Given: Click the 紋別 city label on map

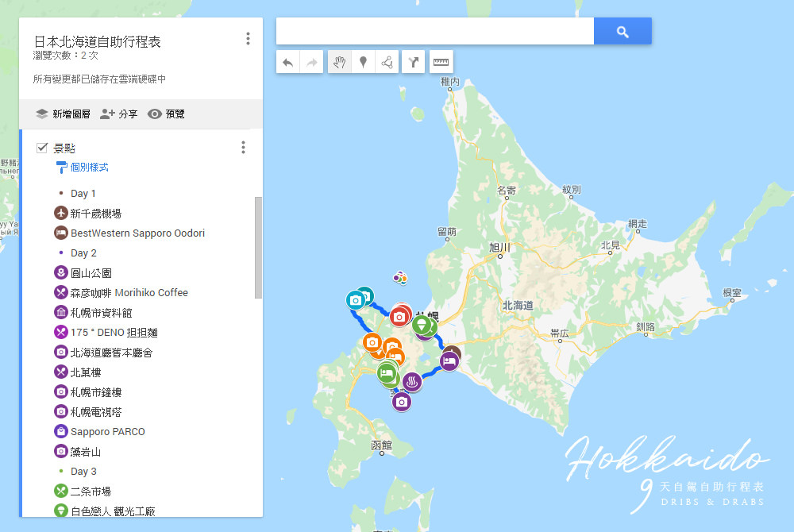Looking at the screenshot, I should tap(572, 189).
